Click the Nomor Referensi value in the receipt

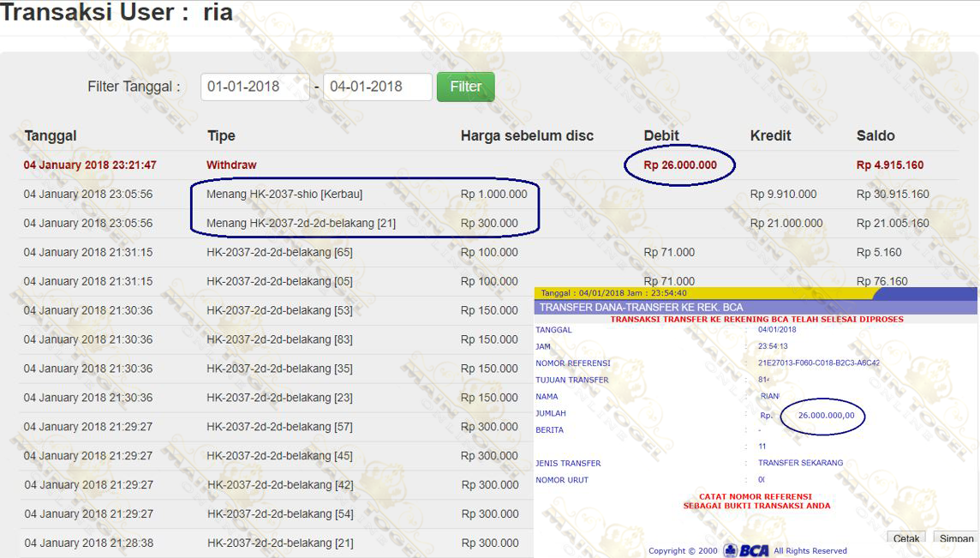click(818, 363)
